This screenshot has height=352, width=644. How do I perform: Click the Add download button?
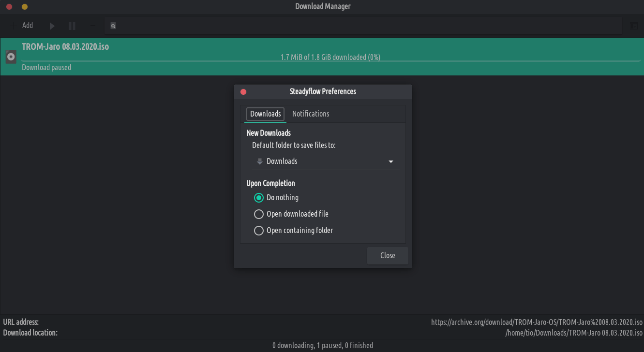click(22, 26)
